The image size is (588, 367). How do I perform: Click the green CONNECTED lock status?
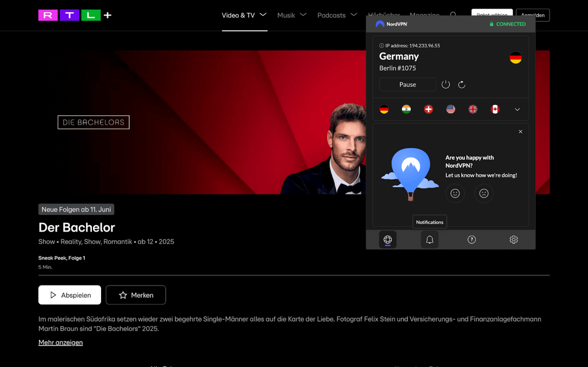[x=508, y=24]
